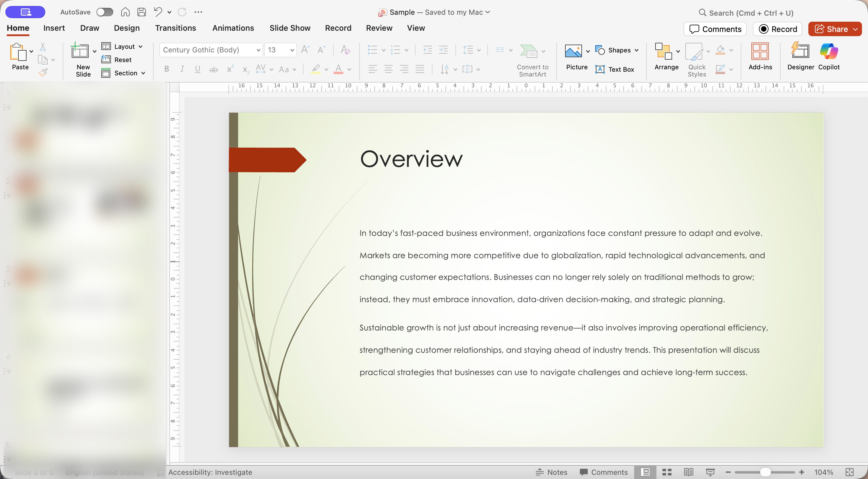Toggle the AutoSave switch
Screen dimensions: 868x479
pyautogui.click(x=105, y=12)
